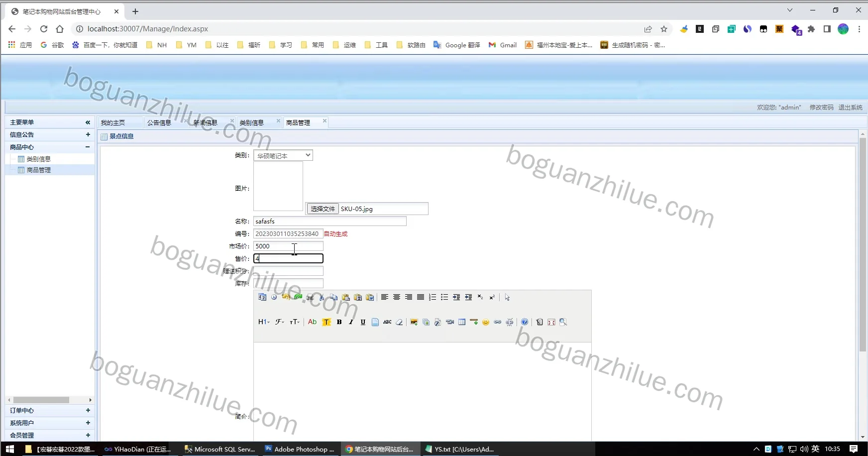Insert current date with the calendar icon
This screenshot has height=456, width=868.
262,297
